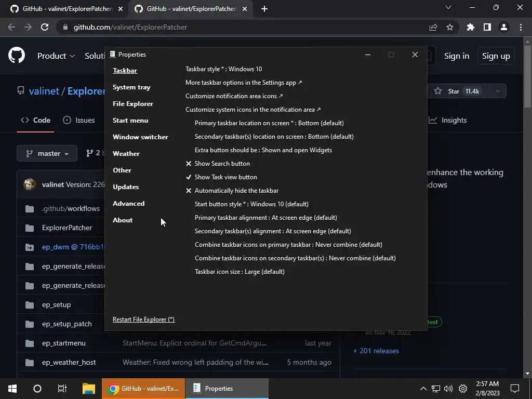Open the Issues tab on GitHub

click(79, 120)
